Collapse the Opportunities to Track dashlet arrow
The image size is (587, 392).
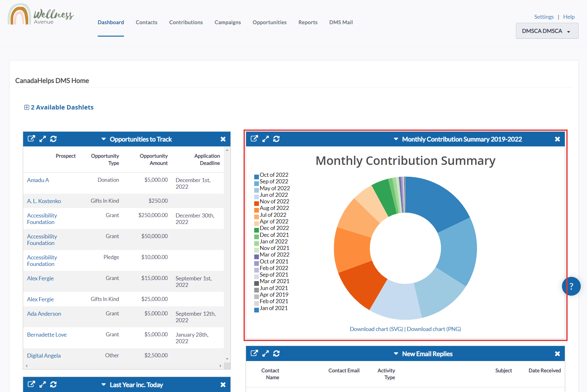click(104, 139)
